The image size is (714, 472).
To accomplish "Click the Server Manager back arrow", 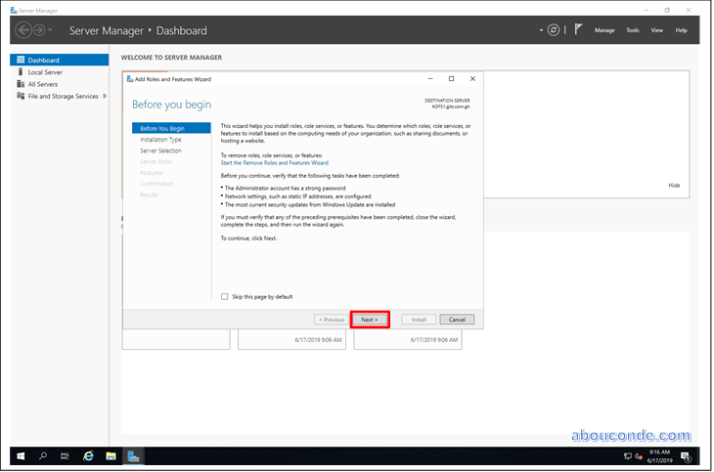I will click(x=25, y=30).
